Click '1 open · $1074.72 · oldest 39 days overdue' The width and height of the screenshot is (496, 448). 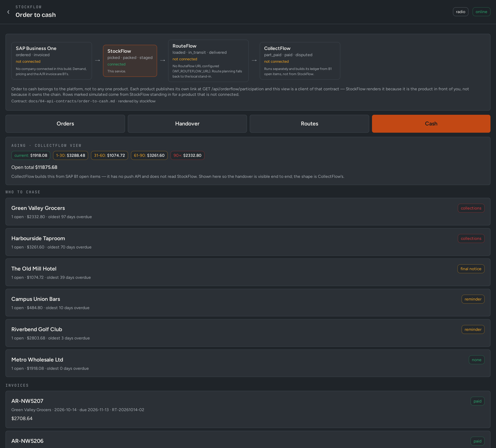(x=51, y=277)
